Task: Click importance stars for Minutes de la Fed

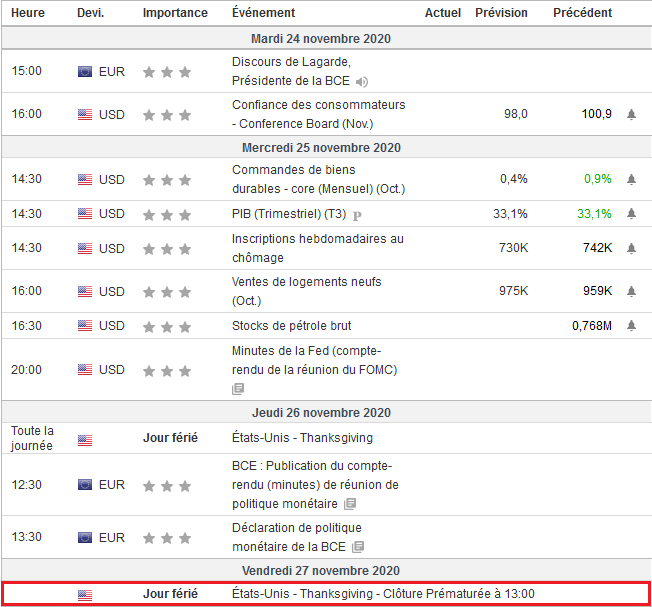Action: point(167,371)
